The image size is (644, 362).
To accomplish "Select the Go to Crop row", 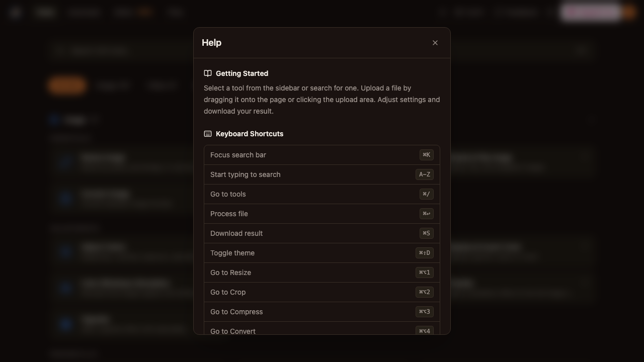I will (322, 292).
